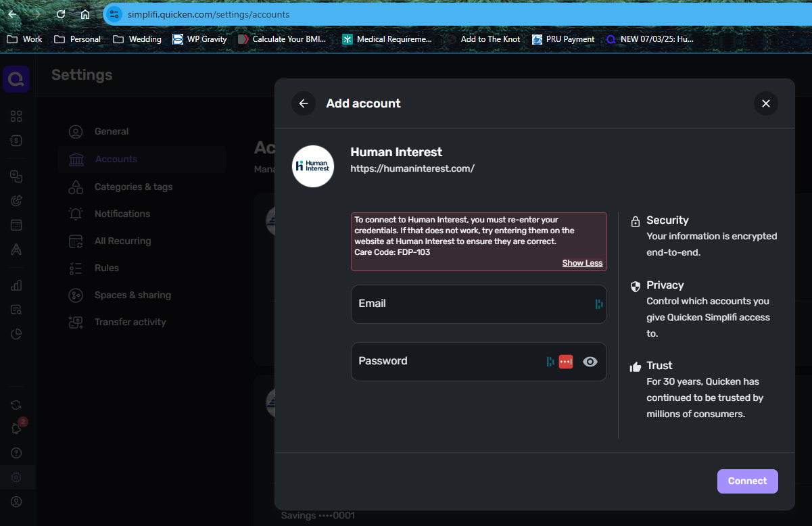Click the red dots icon in Password field
The image size is (812, 526).
coord(566,362)
